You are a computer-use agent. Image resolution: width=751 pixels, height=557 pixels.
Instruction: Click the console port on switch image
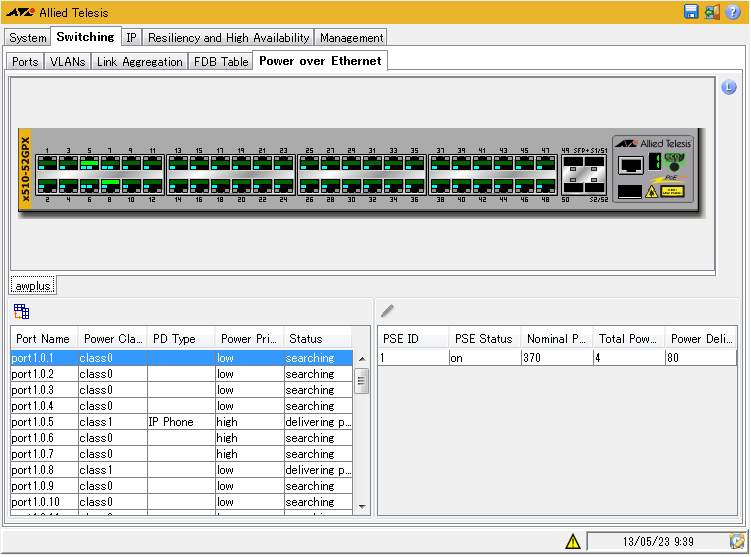pyautogui.click(x=631, y=166)
